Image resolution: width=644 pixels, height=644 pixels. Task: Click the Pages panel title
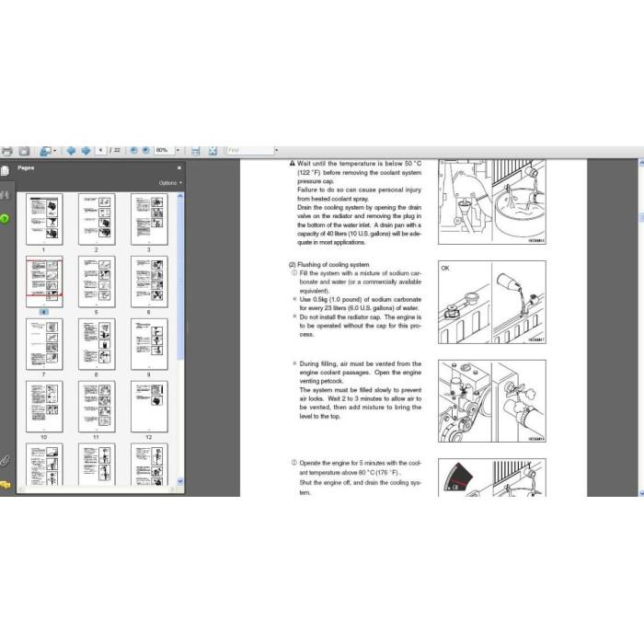point(26,167)
